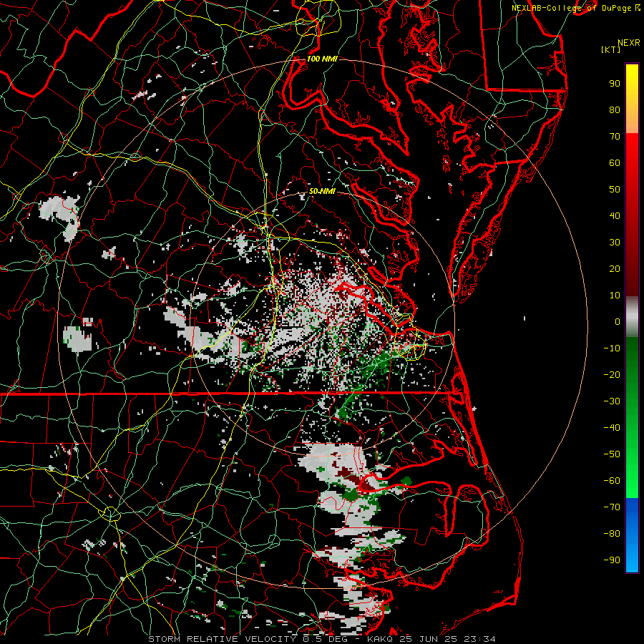The width and height of the screenshot is (644, 644).
Task: Select the -50 value on the velocity scale
Action: tap(612, 454)
